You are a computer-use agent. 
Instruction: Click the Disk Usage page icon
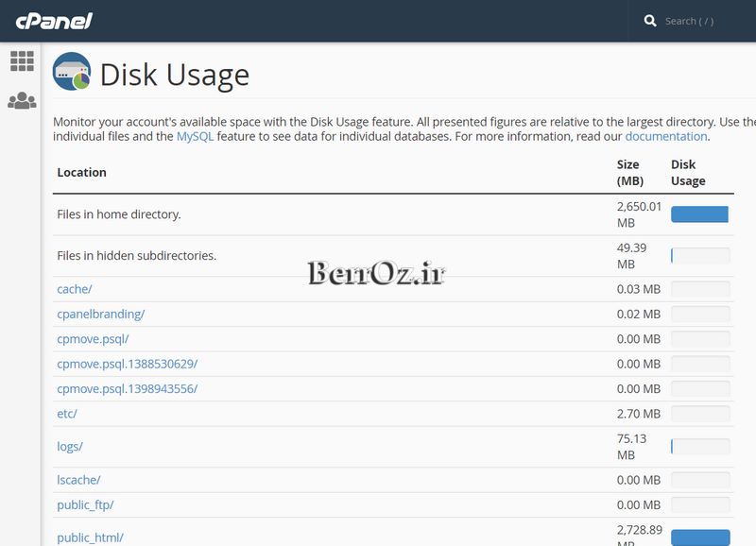72,72
